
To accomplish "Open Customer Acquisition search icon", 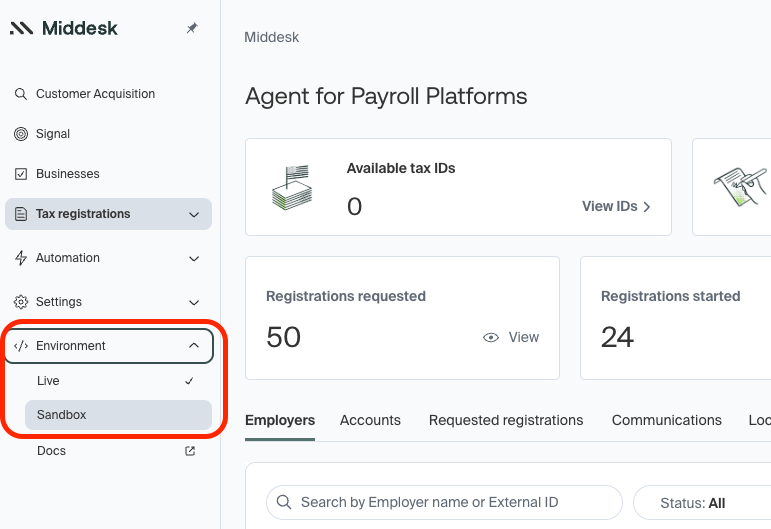I will (x=21, y=94).
